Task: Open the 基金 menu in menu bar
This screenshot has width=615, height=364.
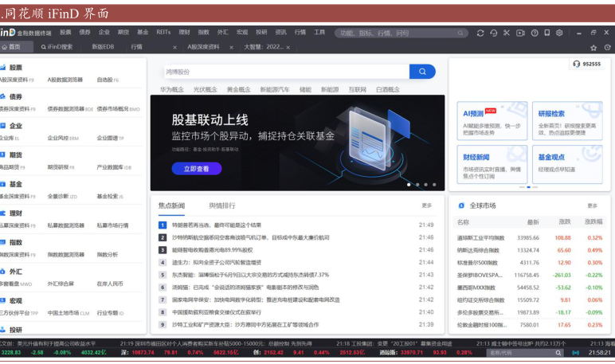Action: (x=143, y=33)
